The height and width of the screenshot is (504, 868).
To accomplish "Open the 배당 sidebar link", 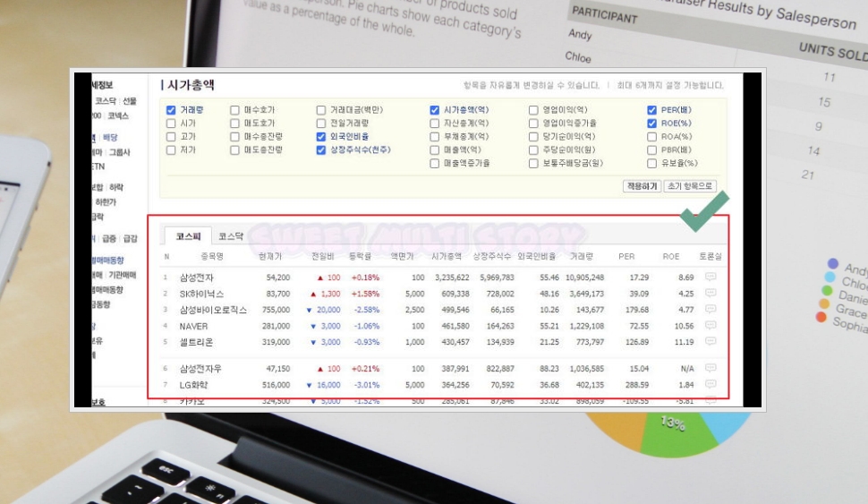I will pyautogui.click(x=110, y=137).
